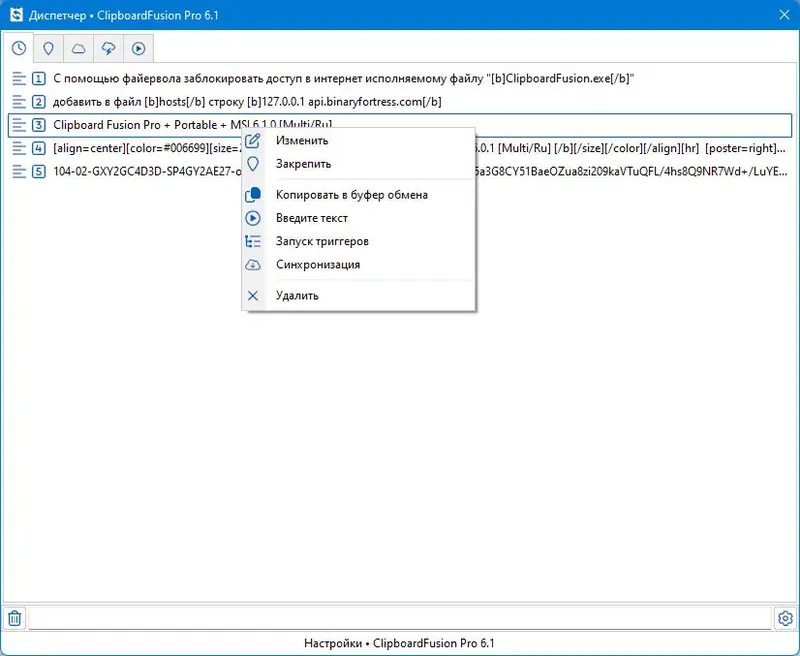Select 'Clipboard Fusion Pro + Portable' row

pos(400,125)
